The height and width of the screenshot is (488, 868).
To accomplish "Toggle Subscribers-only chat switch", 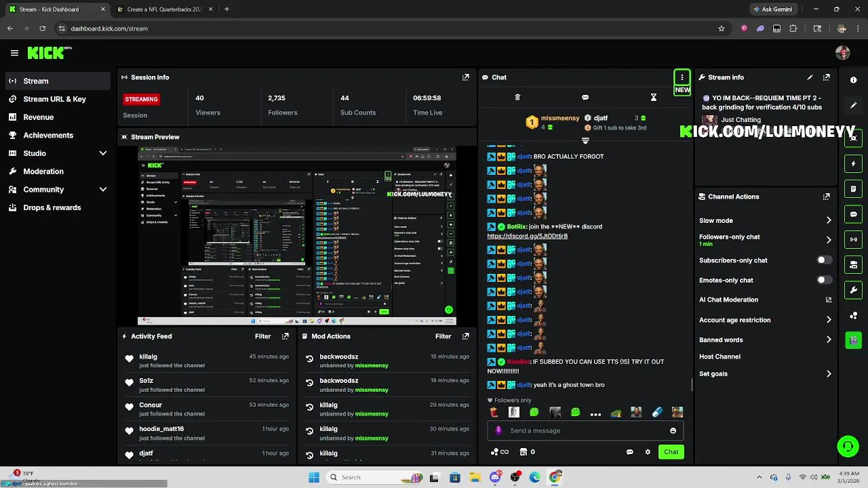I will click(x=824, y=260).
